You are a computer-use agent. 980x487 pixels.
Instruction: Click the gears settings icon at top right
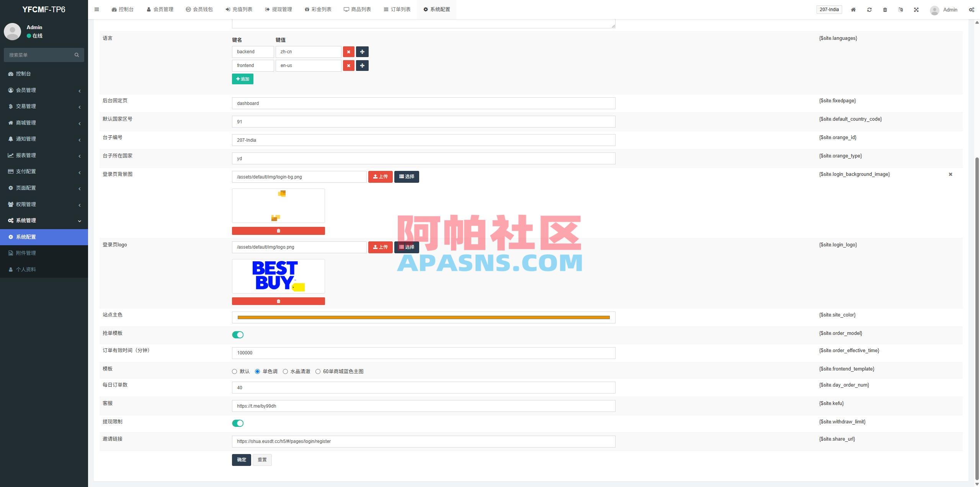[972, 9]
